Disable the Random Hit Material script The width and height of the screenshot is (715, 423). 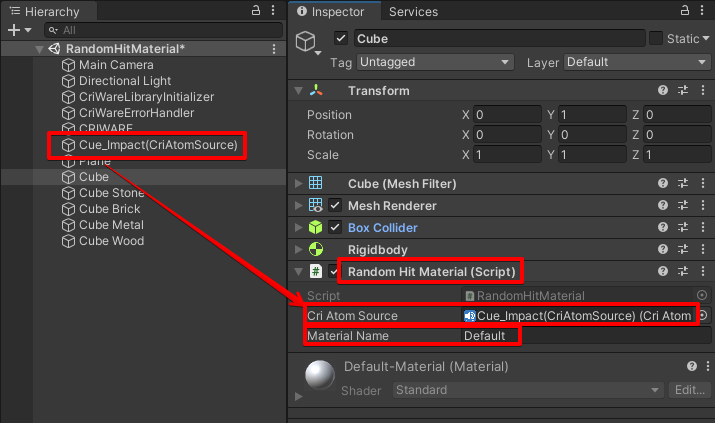click(x=334, y=272)
